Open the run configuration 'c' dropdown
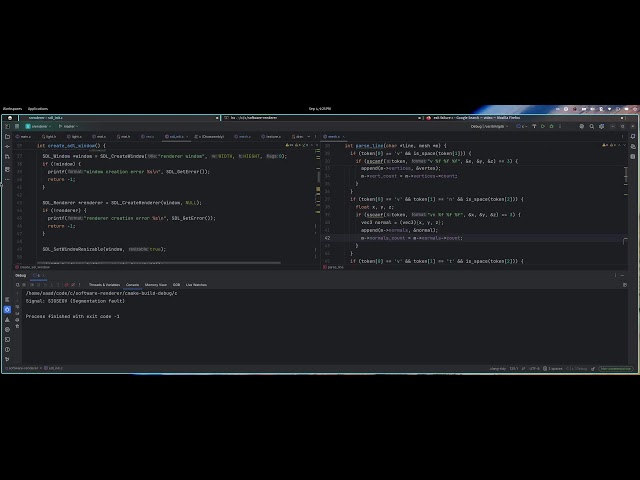640x480 pixels. point(522,127)
